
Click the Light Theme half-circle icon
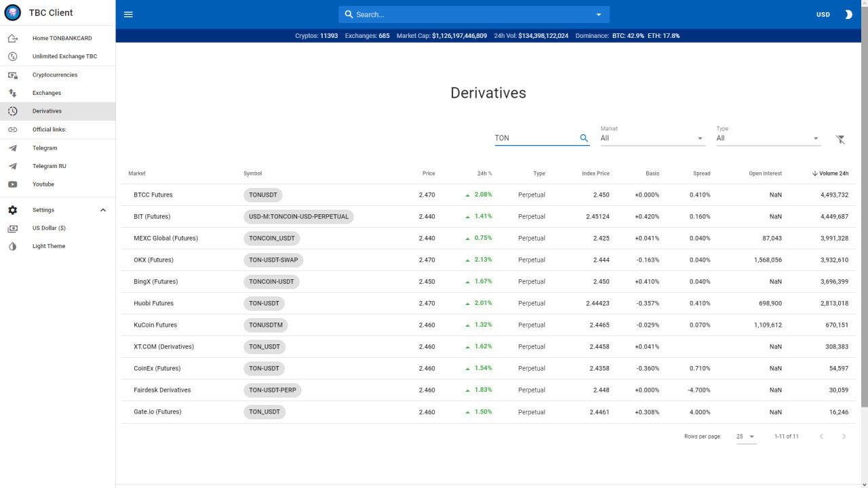pos(13,246)
